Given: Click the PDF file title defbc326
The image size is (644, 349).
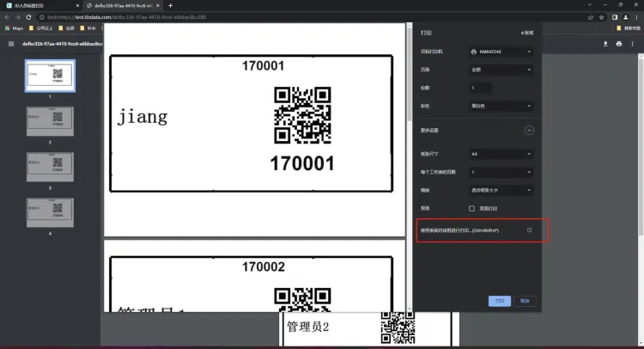Looking at the screenshot, I should pyautogui.click(x=63, y=44).
